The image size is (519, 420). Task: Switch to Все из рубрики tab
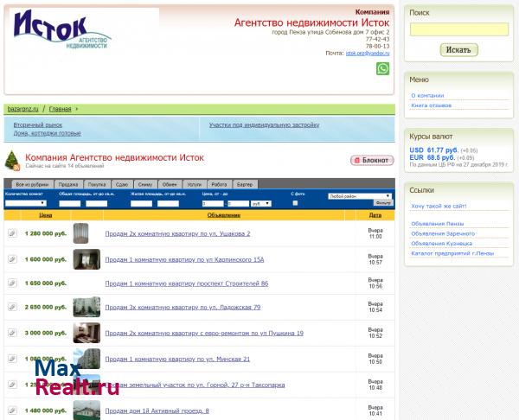tap(33, 184)
